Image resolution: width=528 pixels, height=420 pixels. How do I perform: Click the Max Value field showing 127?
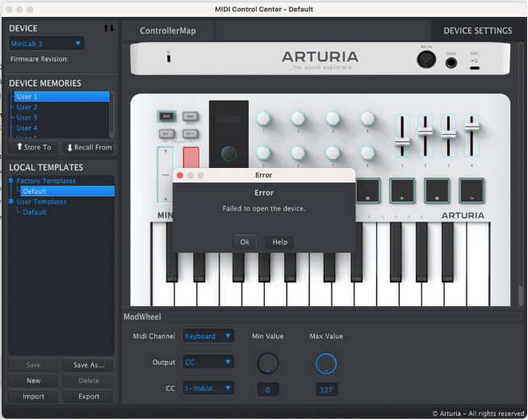[326, 389]
